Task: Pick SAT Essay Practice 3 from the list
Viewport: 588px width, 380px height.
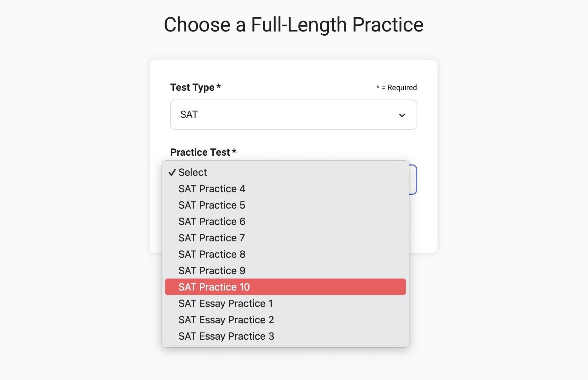Action: pyautogui.click(x=226, y=336)
